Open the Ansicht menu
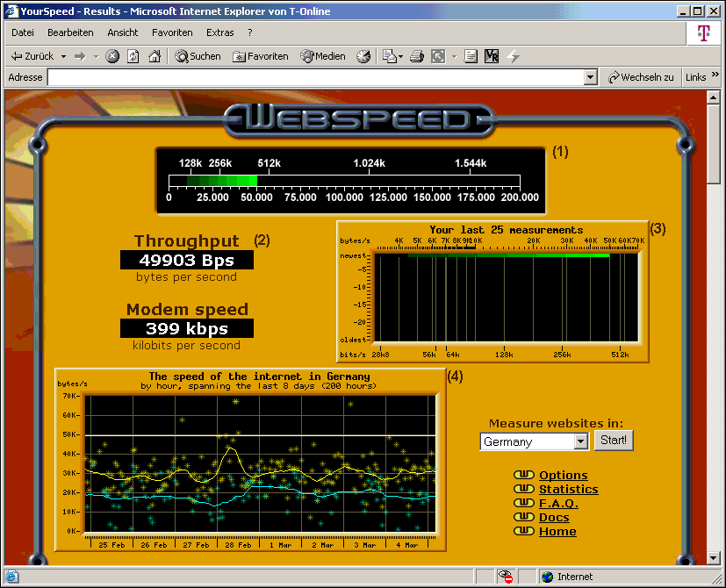The width and height of the screenshot is (726, 588). click(x=123, y=32)
